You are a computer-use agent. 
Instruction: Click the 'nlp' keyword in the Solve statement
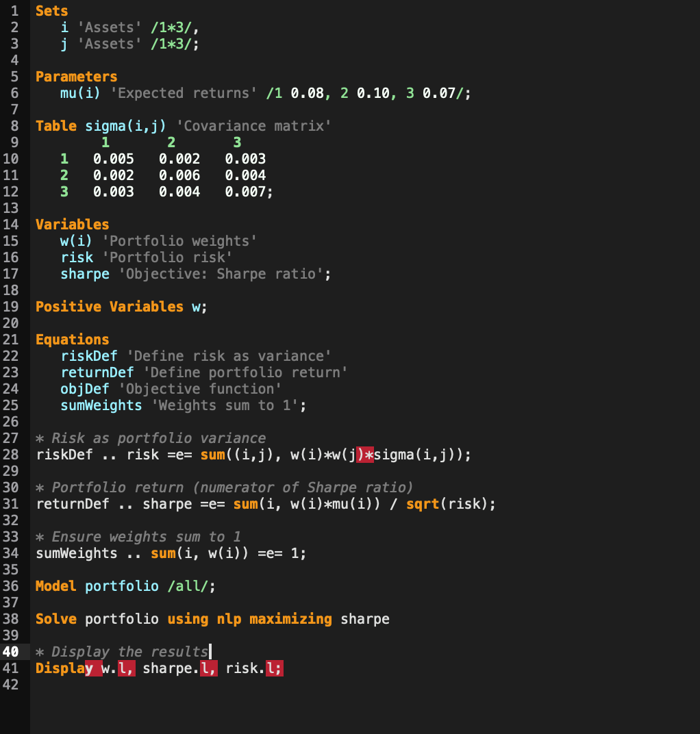(x=227, y=619)
